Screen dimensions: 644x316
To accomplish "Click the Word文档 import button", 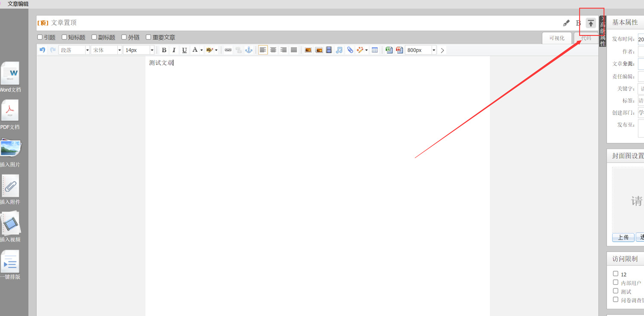I will 10,77.
